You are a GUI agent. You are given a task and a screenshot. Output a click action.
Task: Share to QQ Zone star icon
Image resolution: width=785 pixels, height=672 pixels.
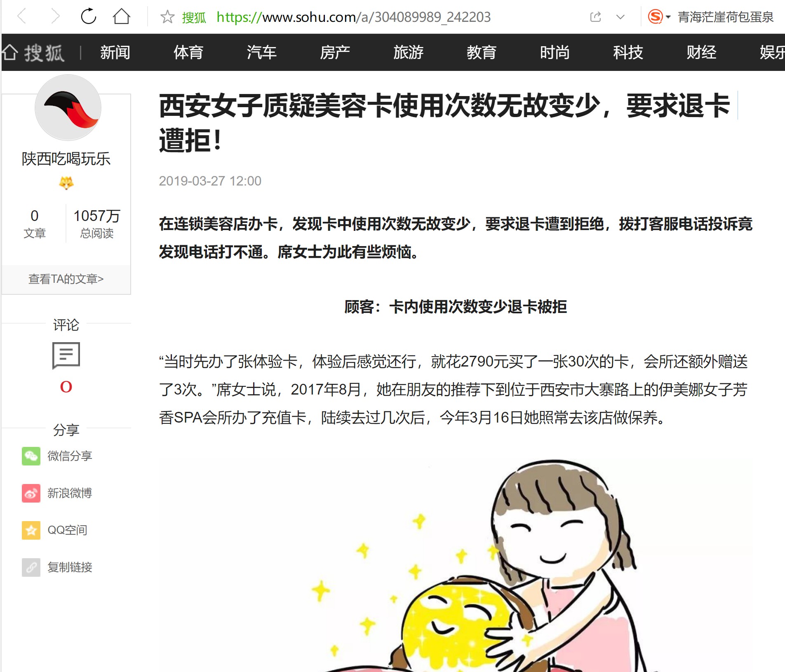click(31, 530)
